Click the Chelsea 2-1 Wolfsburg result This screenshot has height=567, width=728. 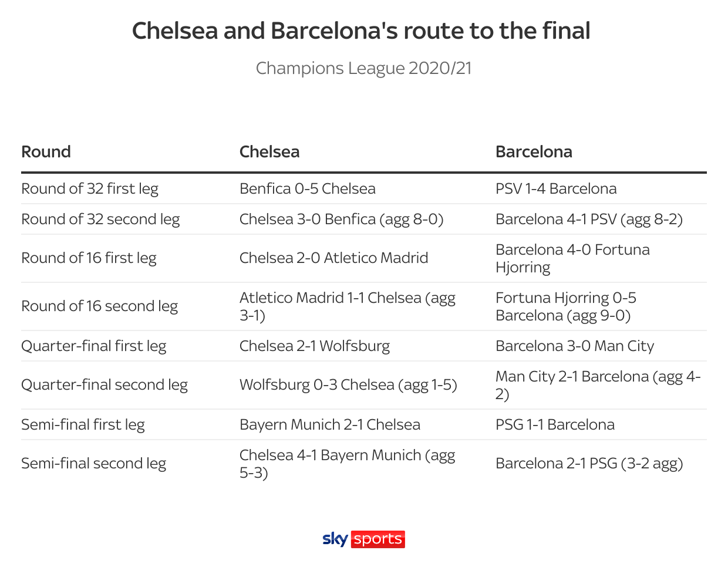pos(315,346)
